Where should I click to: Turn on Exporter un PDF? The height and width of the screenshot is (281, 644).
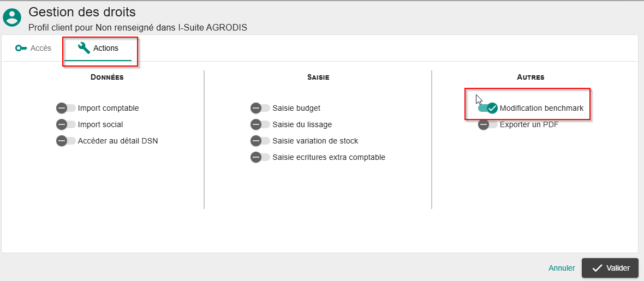click(488, 124)
